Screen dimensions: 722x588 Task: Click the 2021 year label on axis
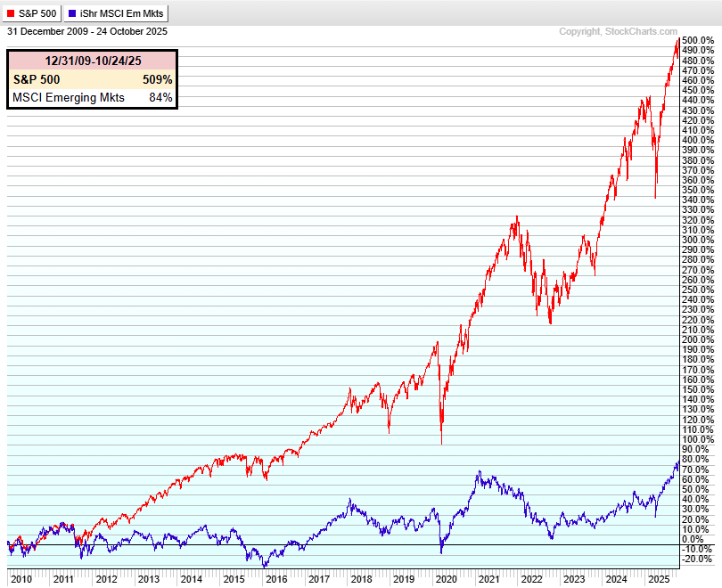[489, 579]
